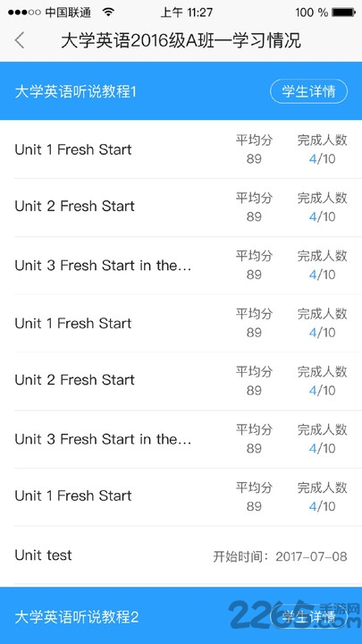The width and height of the screenshot is (362, 644).
Task: Open the Unit test row
Action: 181,555
